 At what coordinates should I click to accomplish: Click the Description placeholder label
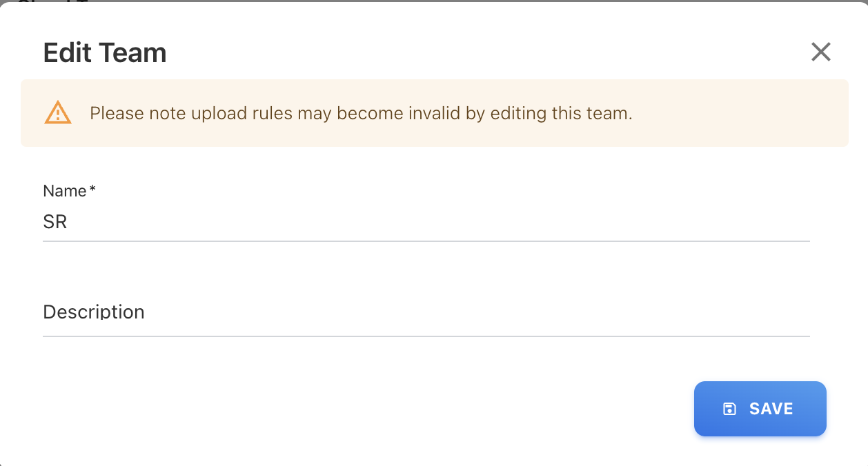(x=94, y=312)
